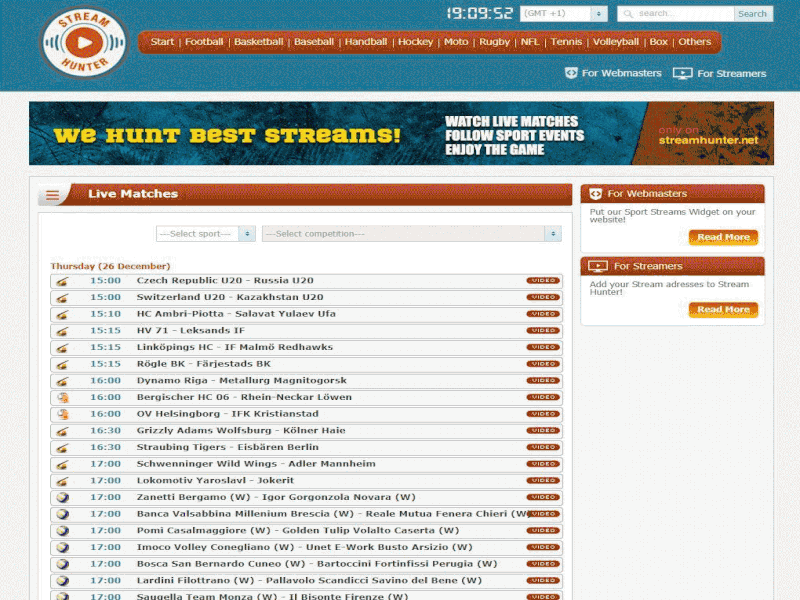The image size is (800, 600).
Task: Go to the NFL section
Action: pos(530,42)
